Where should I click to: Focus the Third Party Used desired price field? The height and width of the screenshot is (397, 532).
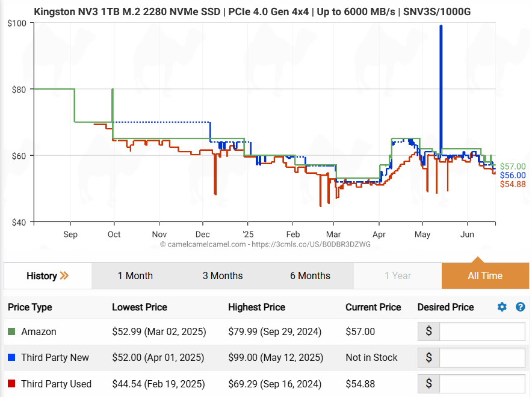[x=481, y=384]
